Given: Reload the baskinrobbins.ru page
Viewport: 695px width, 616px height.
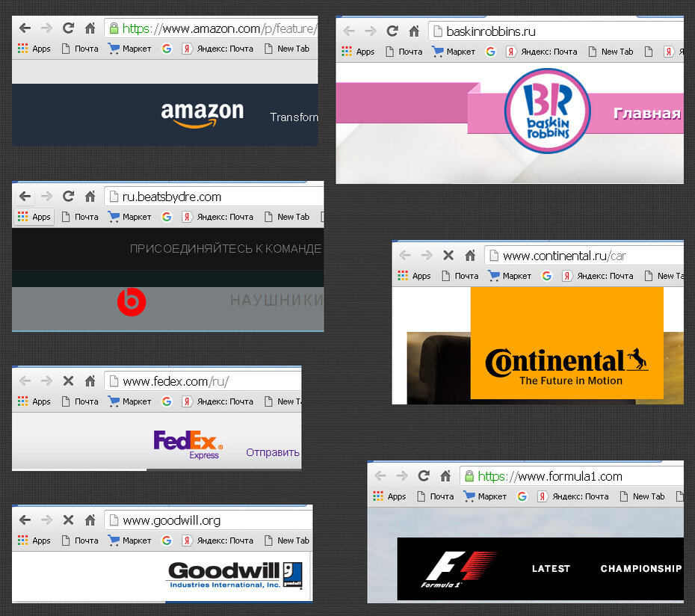Looking at the screenshot, I should (392, 31).
